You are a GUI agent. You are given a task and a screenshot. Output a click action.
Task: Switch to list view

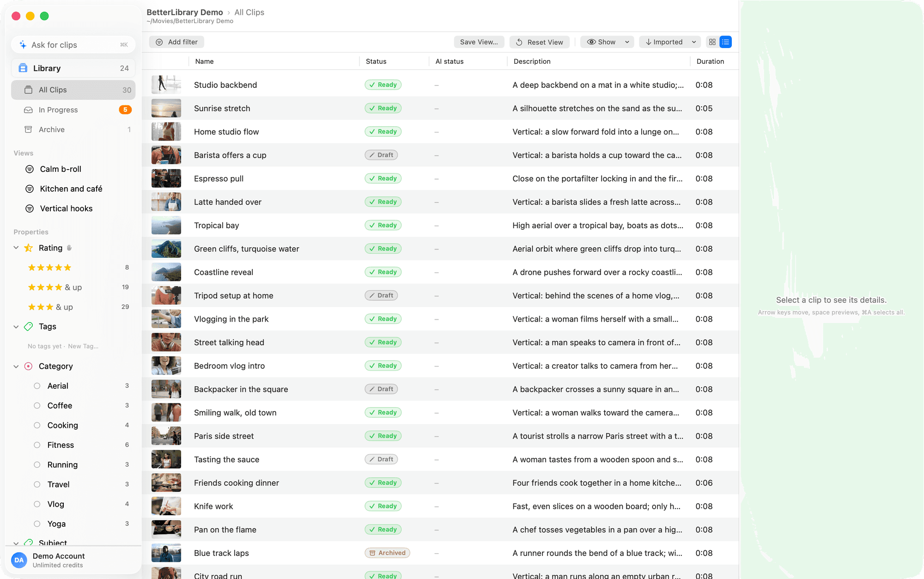(x=725, y=42)
